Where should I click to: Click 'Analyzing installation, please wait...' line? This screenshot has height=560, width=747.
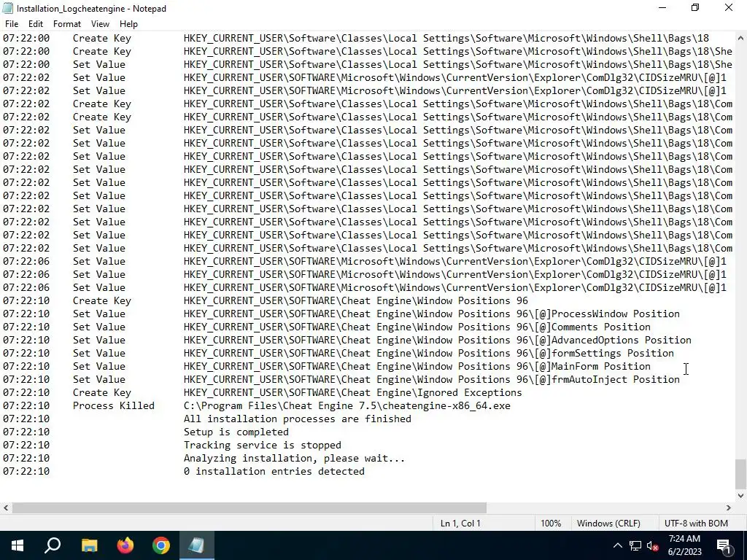coord(294,458)
